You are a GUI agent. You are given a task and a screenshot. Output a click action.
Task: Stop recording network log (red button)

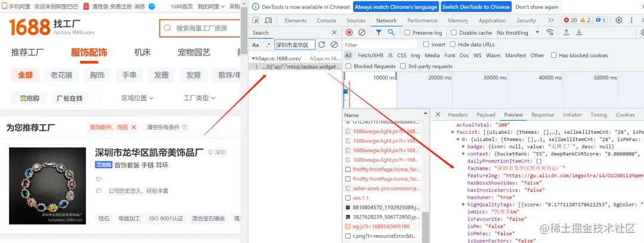(349, 32)
